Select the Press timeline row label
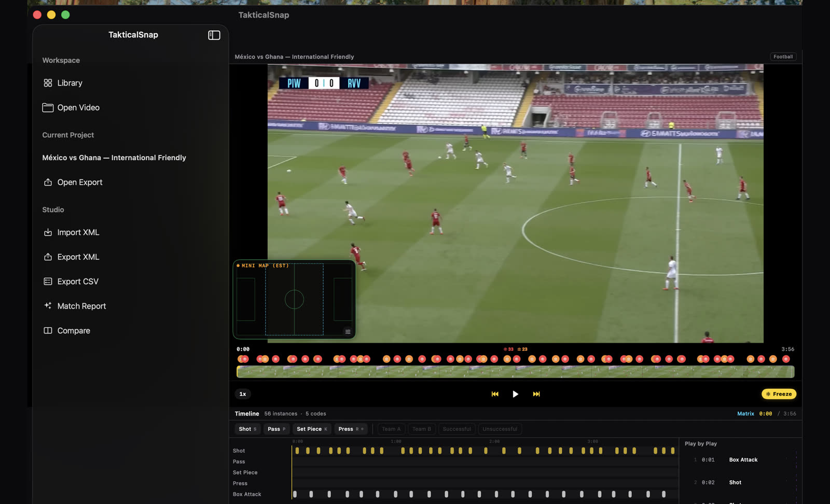 tap(240, 483)
